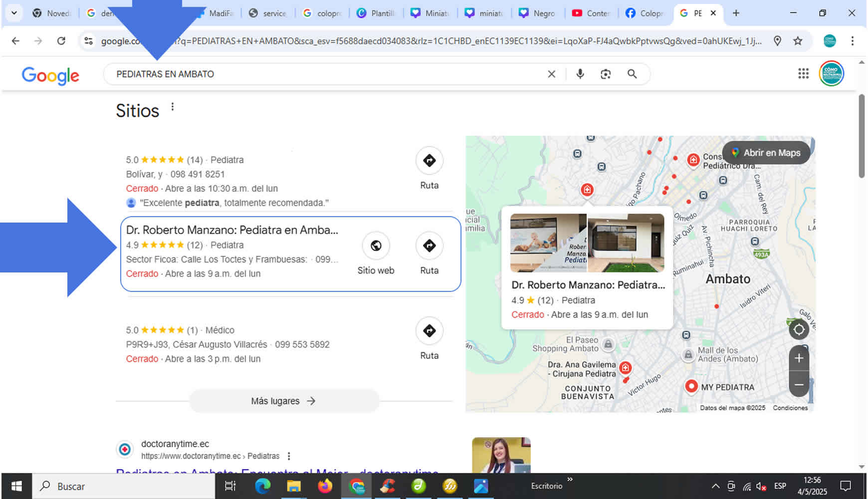Zoom out on the map

click(799, 385)
